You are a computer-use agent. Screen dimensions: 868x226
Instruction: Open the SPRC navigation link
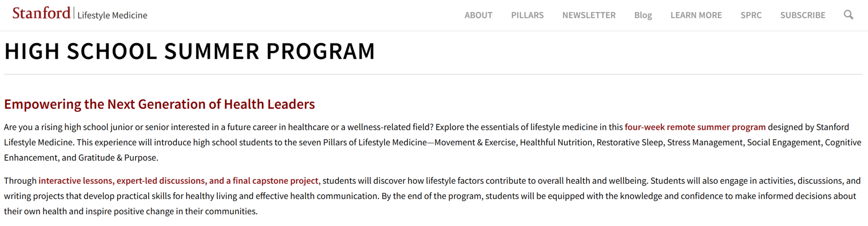[751, 15]
